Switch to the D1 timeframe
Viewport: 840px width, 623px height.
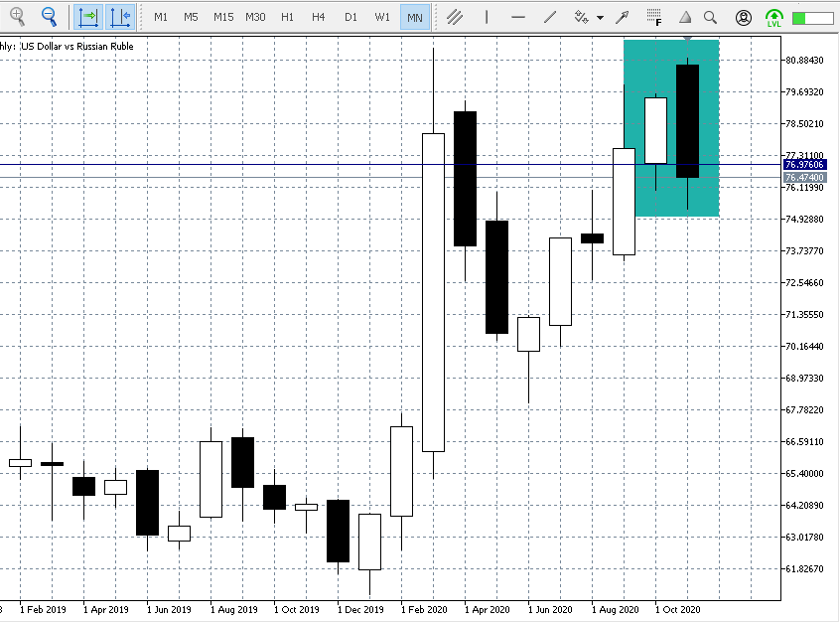pos(350,17)
